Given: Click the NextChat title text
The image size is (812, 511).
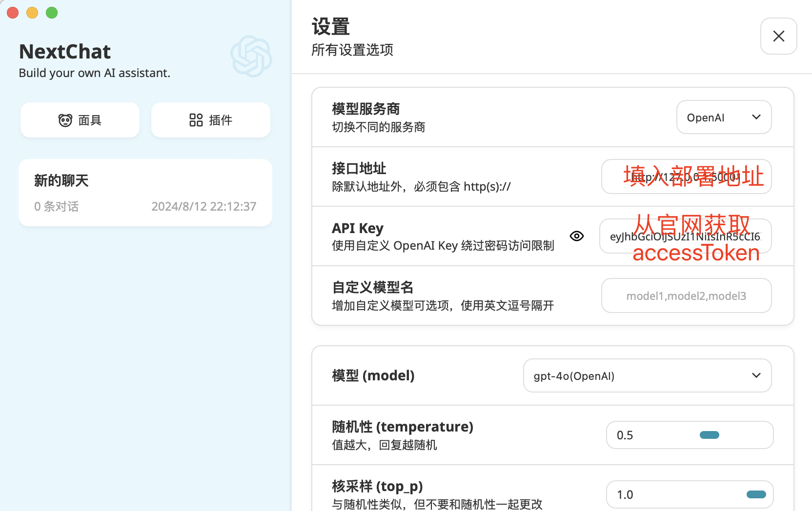Looking at the screenshot, I should pos(65,52).
